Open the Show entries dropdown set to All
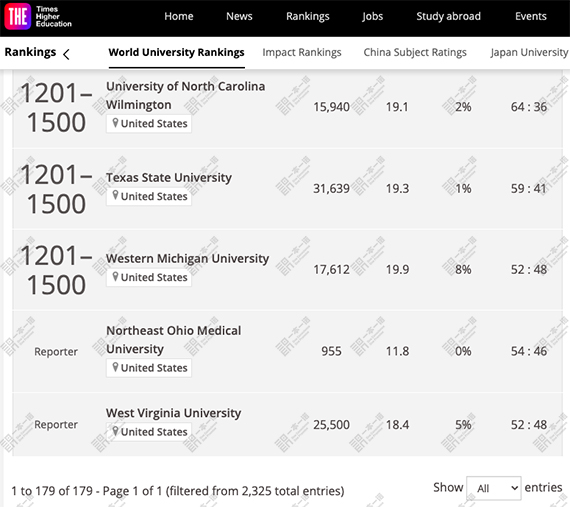 [x=494, y=488]
